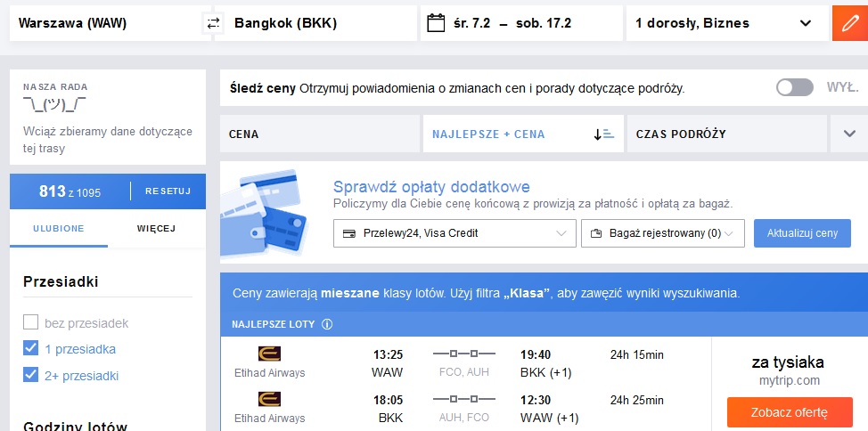This screenshot has width=868, height=431.
Task: Click the info icon next to Najlepsze loty
Action: 327,324
